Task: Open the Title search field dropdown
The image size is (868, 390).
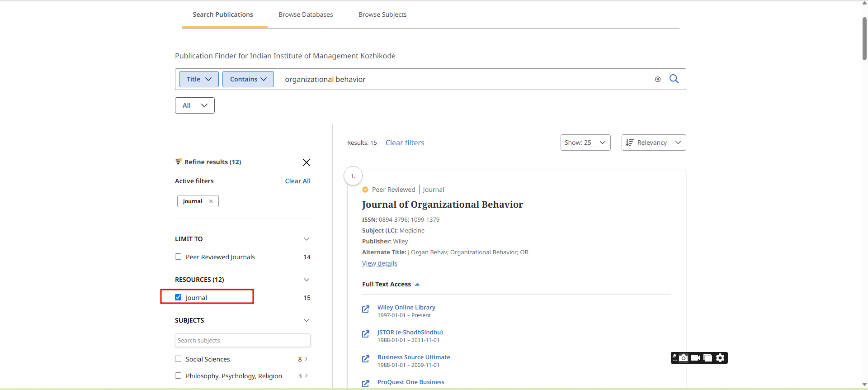Action: point(199,79)
